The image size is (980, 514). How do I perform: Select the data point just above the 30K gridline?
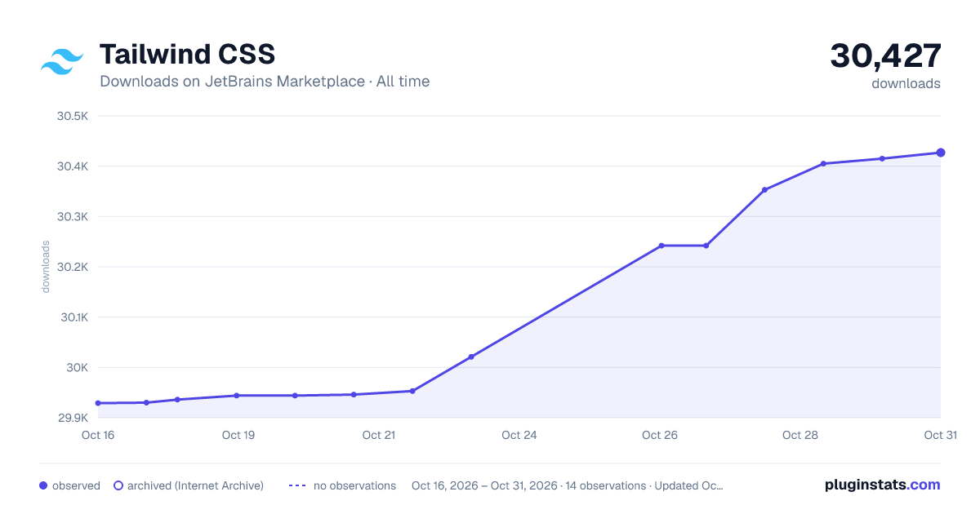point(471,357)
